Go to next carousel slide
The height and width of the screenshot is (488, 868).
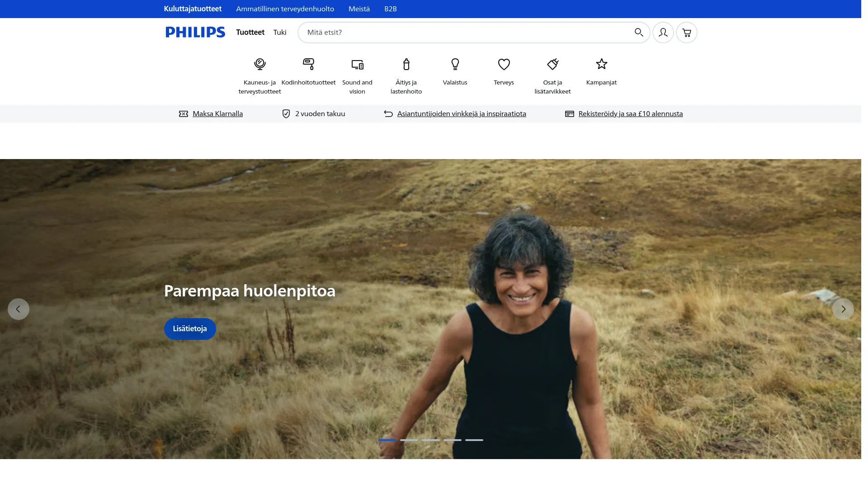coord(843,309)
